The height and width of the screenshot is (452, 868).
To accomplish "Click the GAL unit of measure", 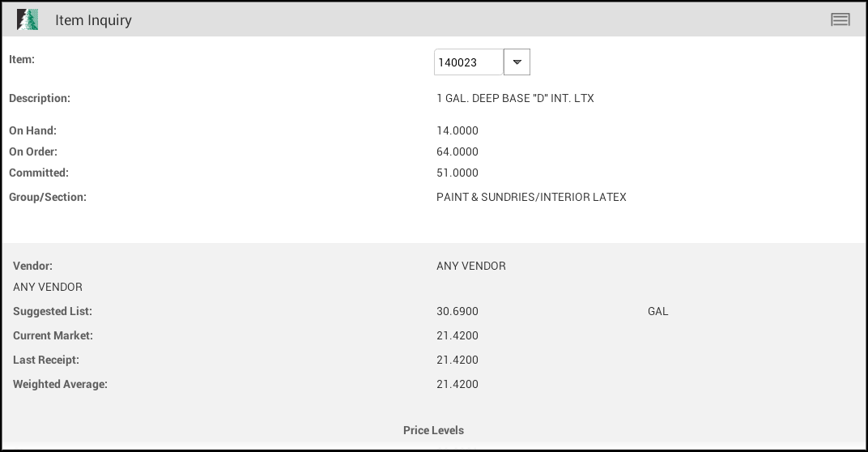I will [657, 311].
